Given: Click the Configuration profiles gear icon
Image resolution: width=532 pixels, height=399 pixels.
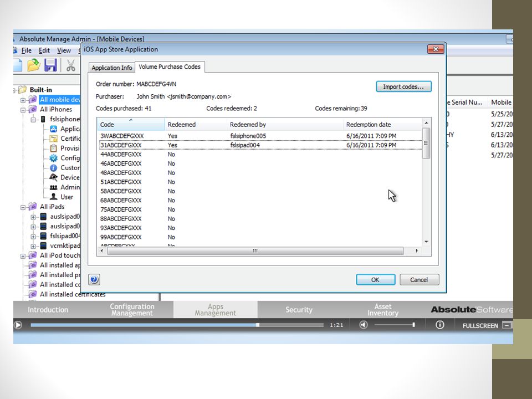Looking at the screenshot, I should 54,158.
